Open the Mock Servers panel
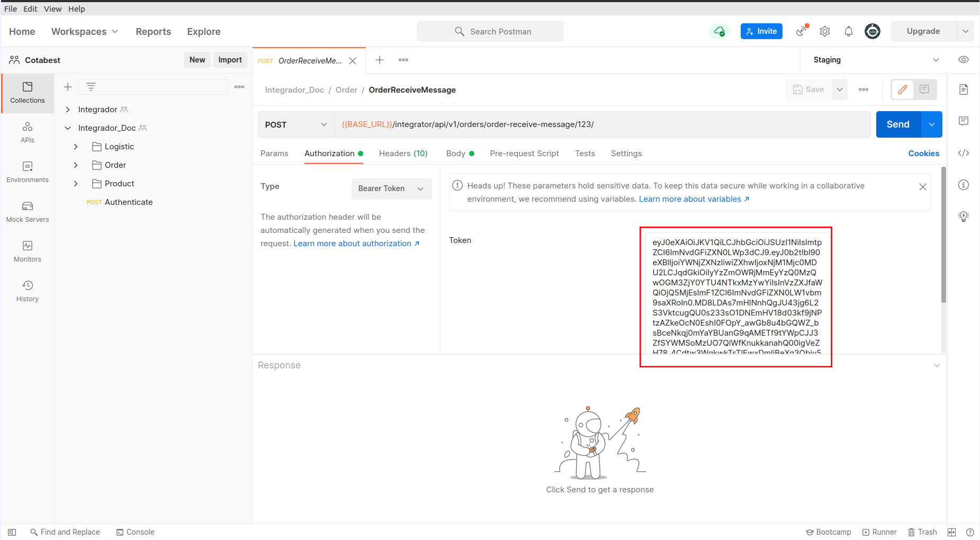The image size is (980, 540). (x=28, y=212)
